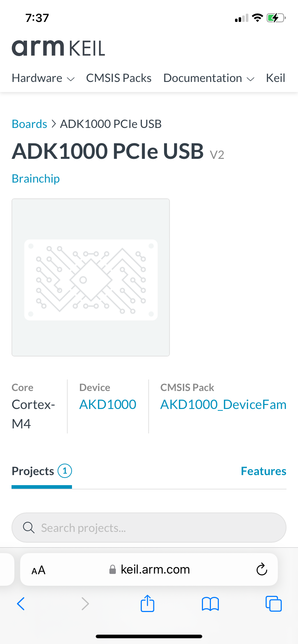Tap the AA reader text size button

coord(39,570)
